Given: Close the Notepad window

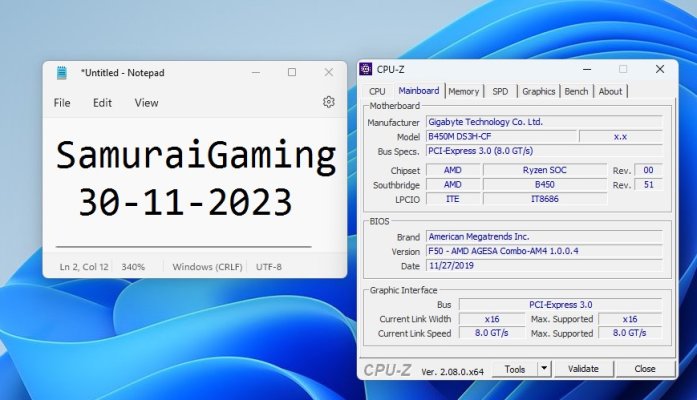Looking at the screenshot, I should [x=328, y=72].
